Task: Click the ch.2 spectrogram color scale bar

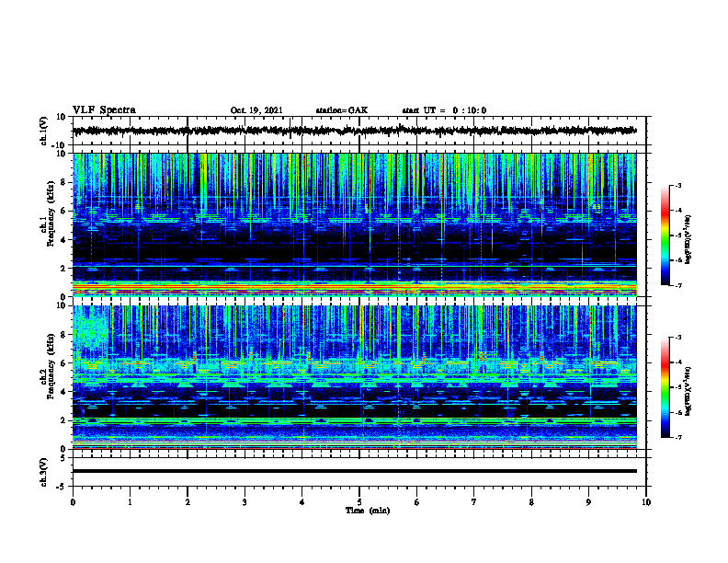Action: click(x=665, y=387)
